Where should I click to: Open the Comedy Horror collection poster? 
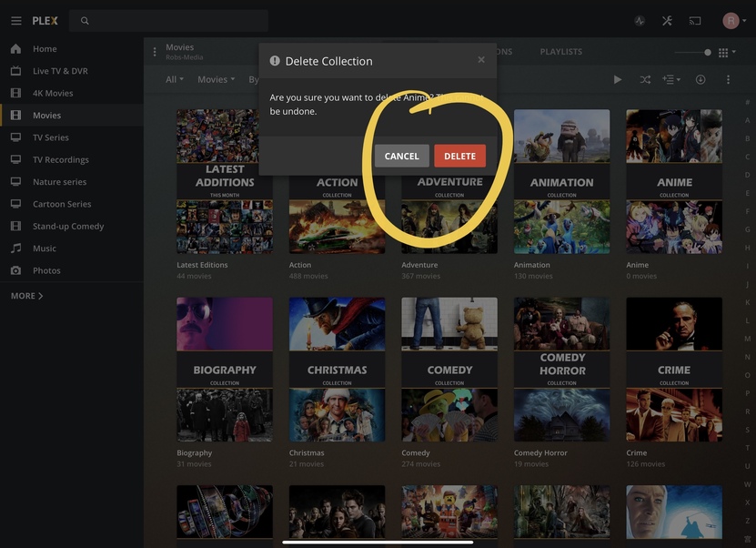(x=561, y=370)
